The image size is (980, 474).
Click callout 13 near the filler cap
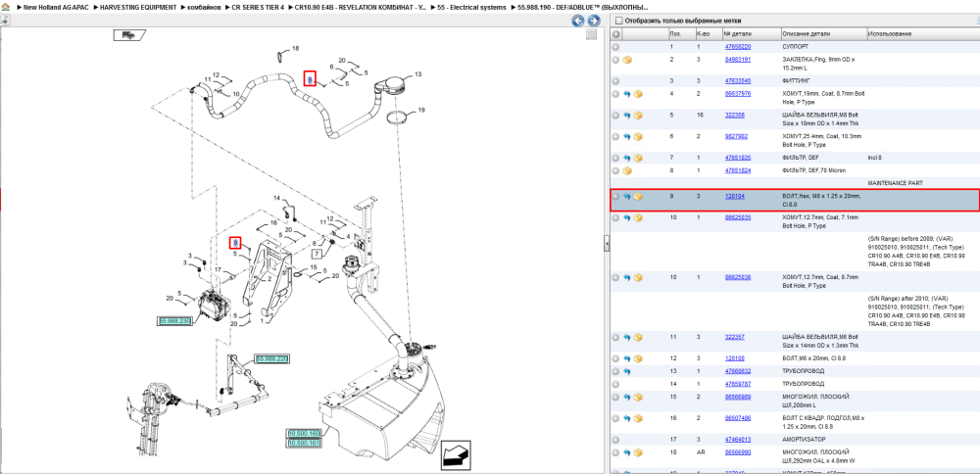point(417,74)
